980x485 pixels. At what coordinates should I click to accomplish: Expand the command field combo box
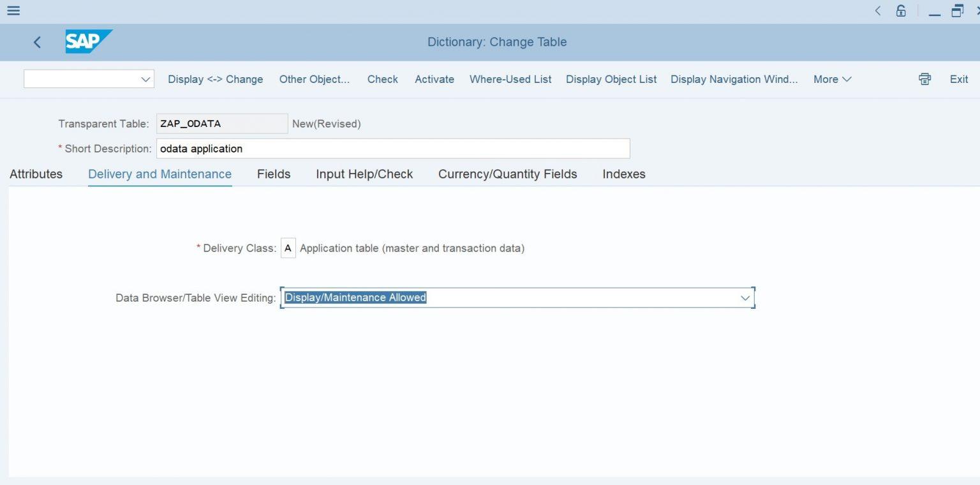click(145, 79)
